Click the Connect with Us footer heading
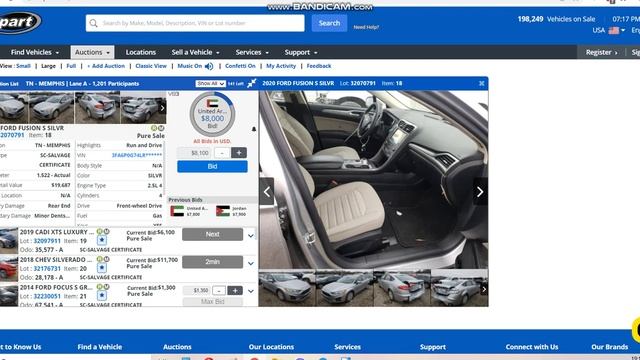Image resolution: width=640 pixels, height=360 pixels. tap(531, 347)
